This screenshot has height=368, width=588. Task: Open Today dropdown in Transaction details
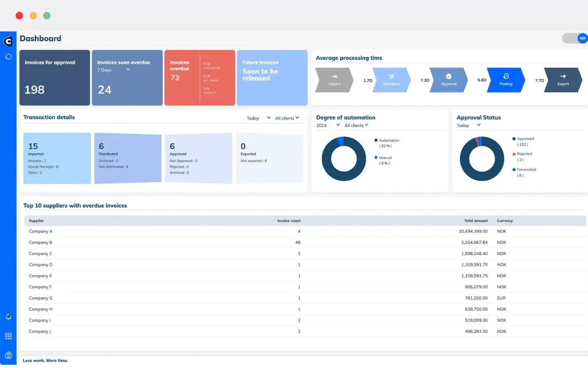(258, 118)
